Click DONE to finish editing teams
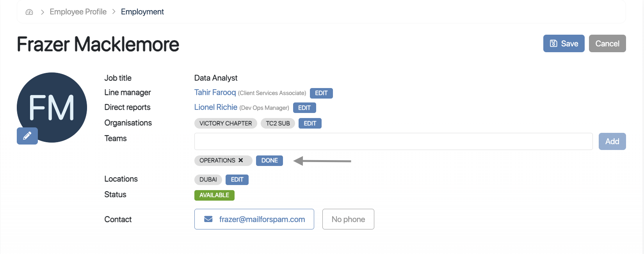The height and width of the screenshot is (254, 644). pos(269,161)
